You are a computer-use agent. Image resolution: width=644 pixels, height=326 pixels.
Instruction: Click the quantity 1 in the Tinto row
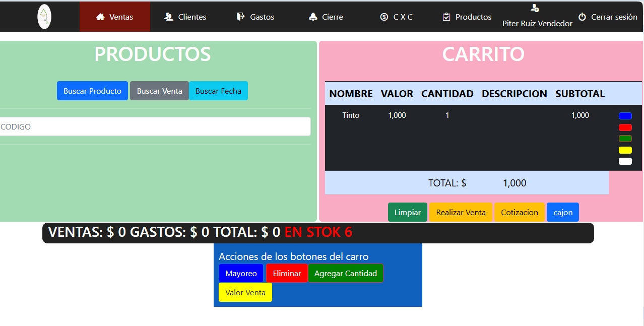coord(447,115)
